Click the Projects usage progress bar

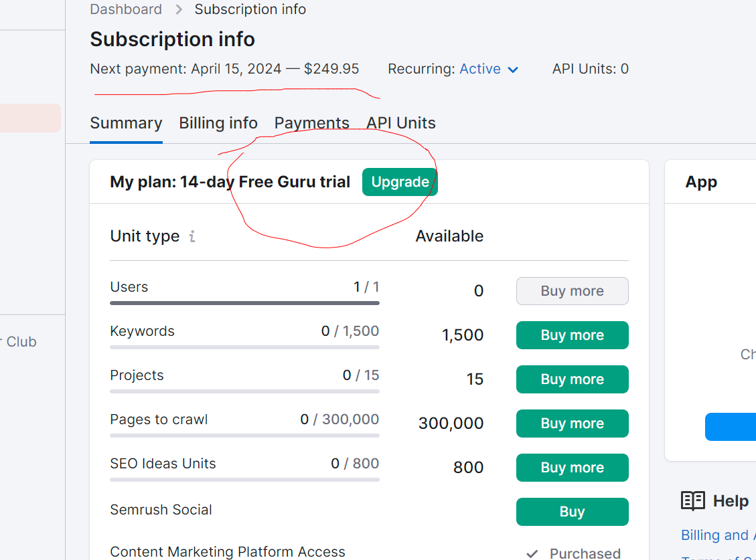click(244, 391)
